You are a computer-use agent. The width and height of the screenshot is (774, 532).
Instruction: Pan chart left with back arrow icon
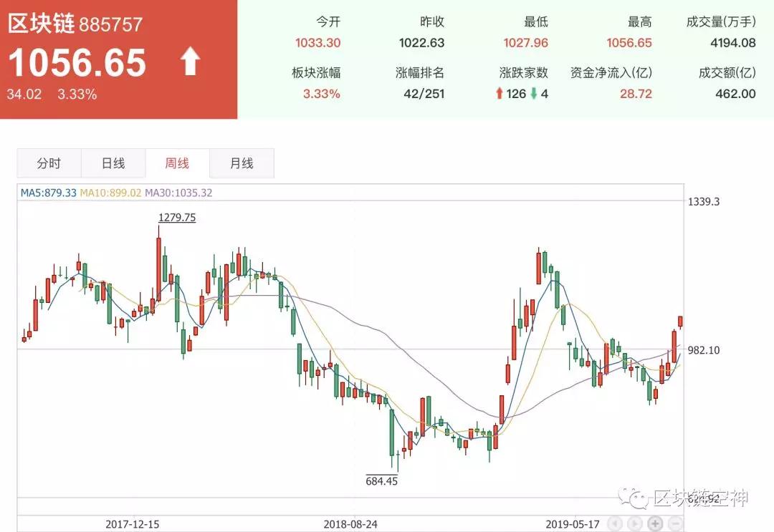tap(615, 523)
